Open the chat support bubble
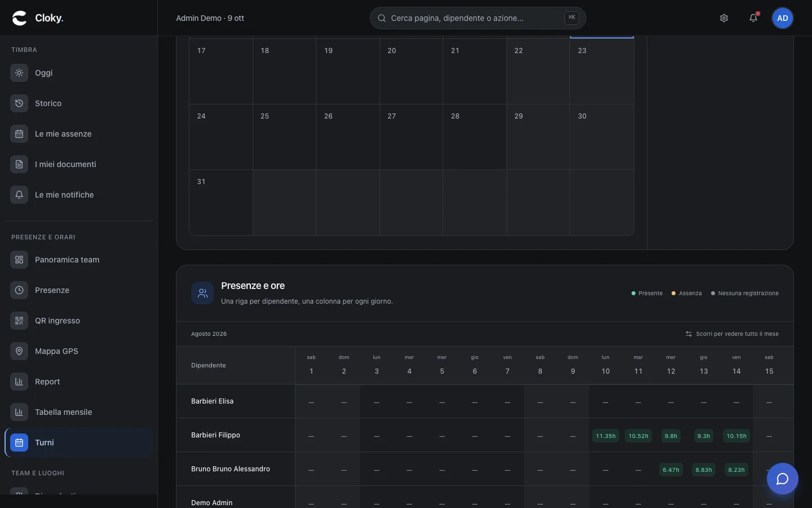 (783, 479)
